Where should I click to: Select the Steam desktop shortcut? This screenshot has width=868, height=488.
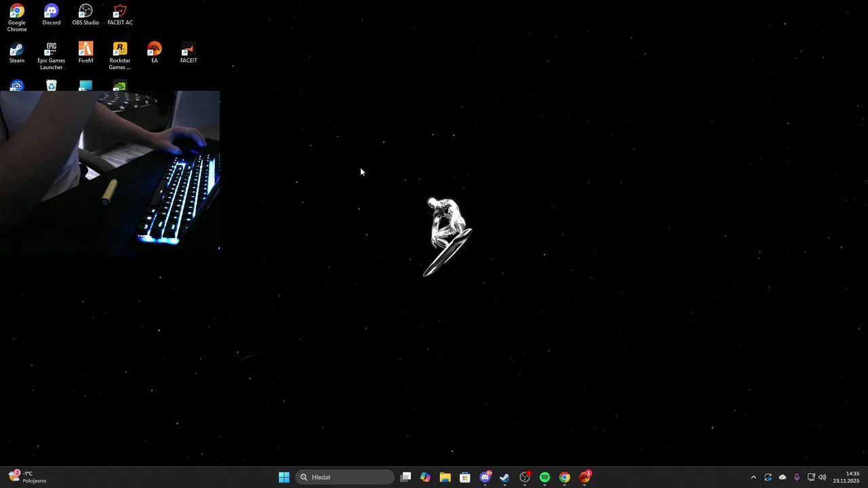tap(17, 53)
